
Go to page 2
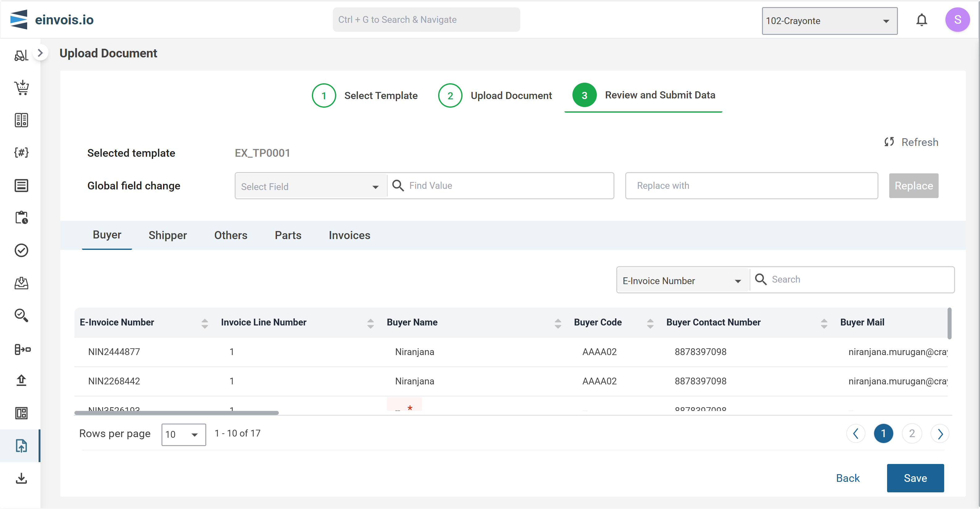(x=911, y=434)
